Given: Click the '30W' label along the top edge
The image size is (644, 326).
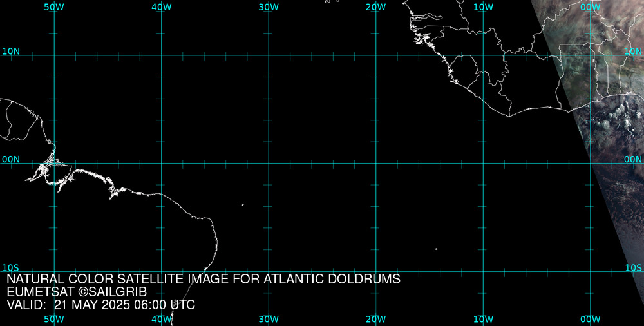Looking at the screenshot, I should pyautogui.click(x=269, y=7).
